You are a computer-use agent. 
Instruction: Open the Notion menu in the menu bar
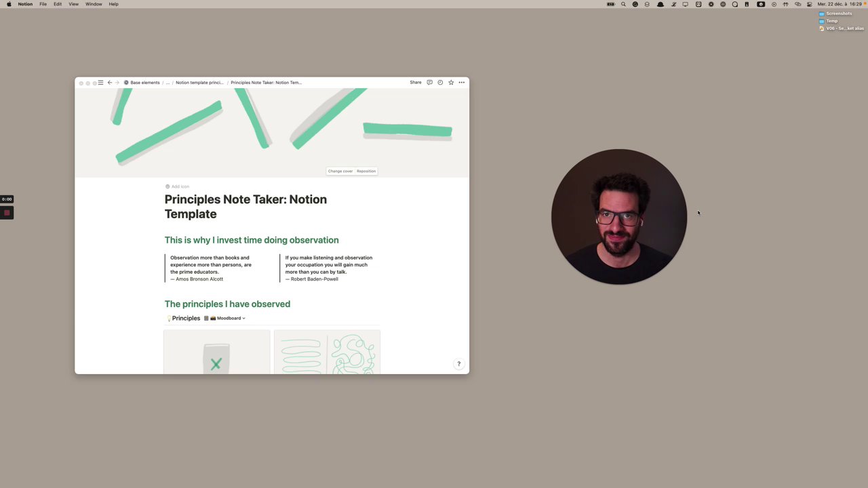(25, 4)
